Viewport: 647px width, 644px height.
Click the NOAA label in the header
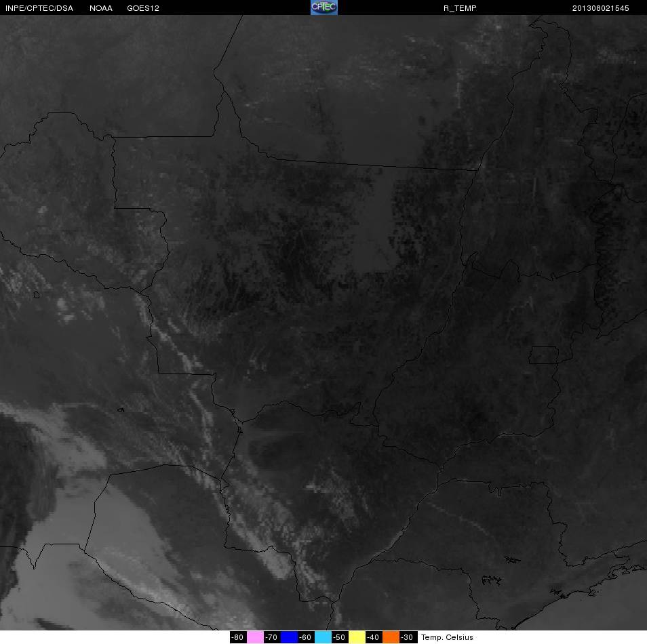tap(101, 8)
